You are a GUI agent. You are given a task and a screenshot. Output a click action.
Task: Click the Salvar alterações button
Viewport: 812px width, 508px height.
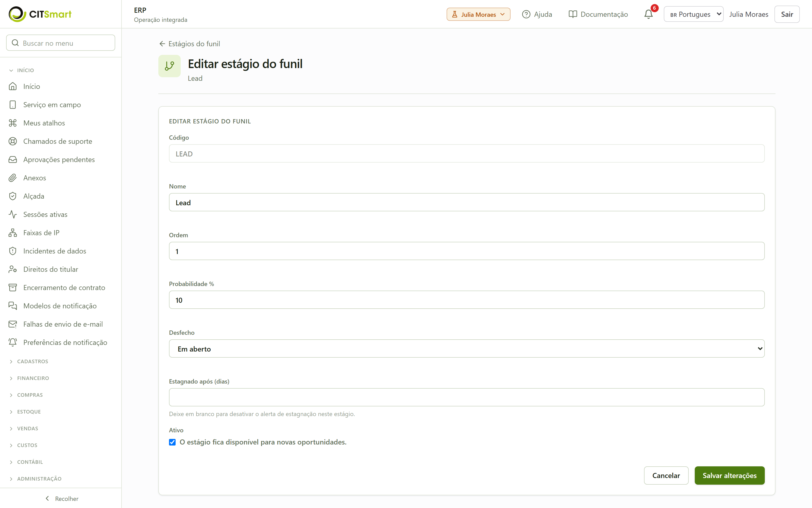point(730,475)
